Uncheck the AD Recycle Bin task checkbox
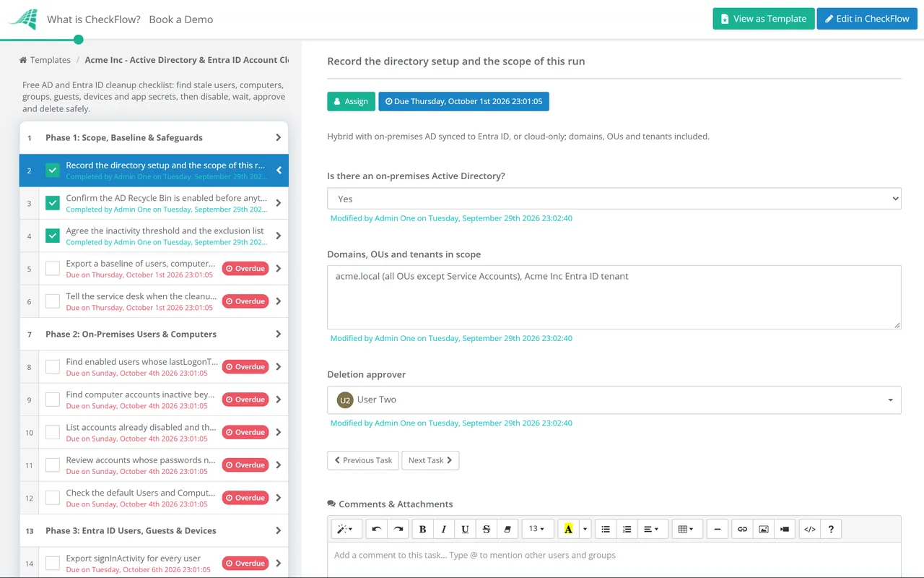The width and height of the screenshot is (924, 578). (x=53, y=203)
